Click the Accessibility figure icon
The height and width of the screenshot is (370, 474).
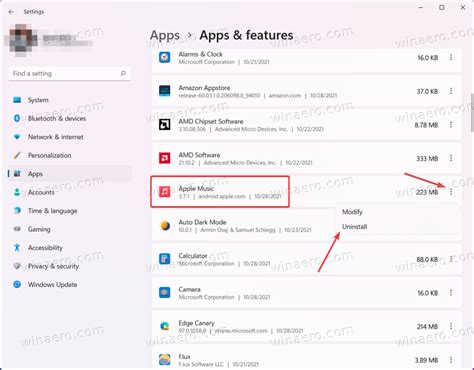click(x=17, y=248)
